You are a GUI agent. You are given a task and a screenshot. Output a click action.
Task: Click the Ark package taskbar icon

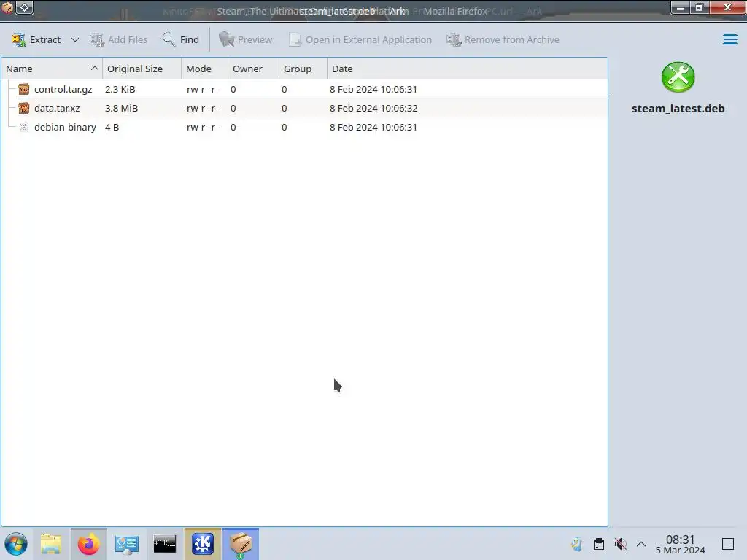[241, 544]
